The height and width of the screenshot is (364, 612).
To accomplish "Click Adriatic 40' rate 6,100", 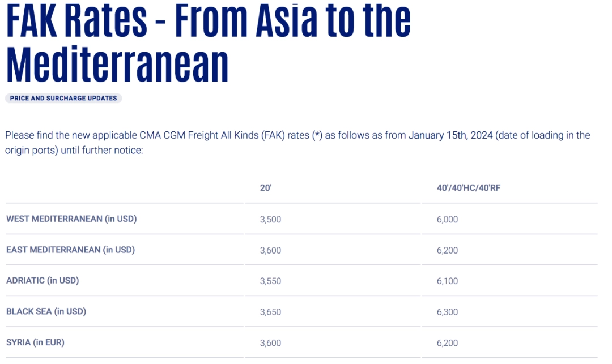I will coord(447,281).
